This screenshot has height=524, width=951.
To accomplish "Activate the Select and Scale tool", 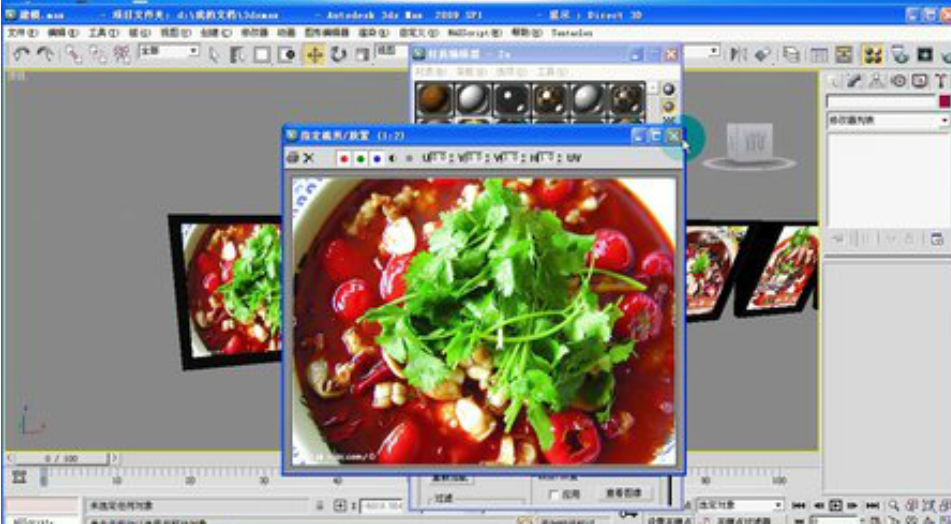I will click(363, 55).
